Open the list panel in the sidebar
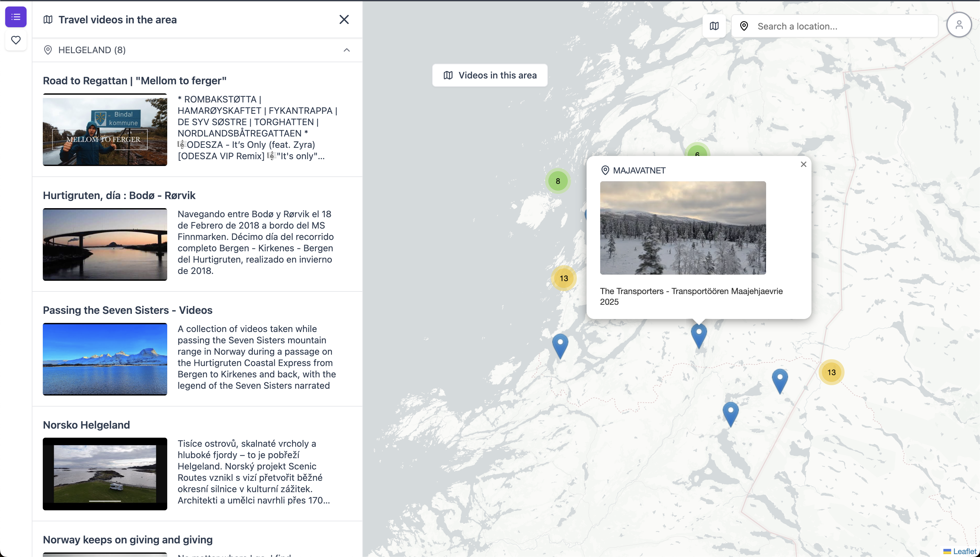The width and height of the screenshot is (980, 557). [x=16, y=17]
